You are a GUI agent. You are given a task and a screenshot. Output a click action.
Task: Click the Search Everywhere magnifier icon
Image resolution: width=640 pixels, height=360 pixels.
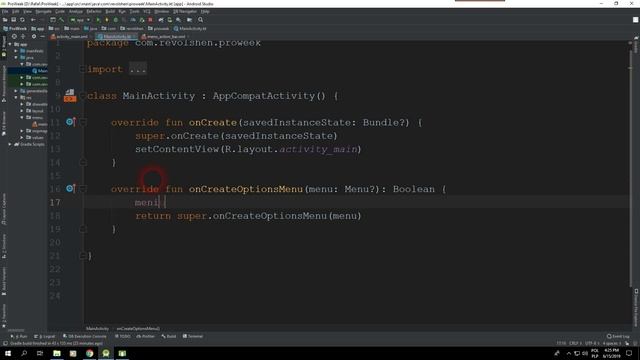click(200, 20)
